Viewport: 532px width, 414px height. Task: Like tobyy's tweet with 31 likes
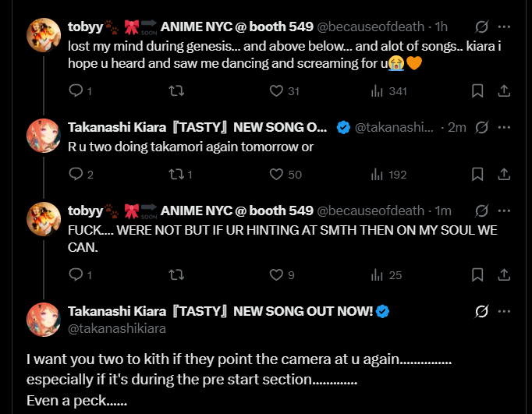pyautogui.click(x=276, y=91)
